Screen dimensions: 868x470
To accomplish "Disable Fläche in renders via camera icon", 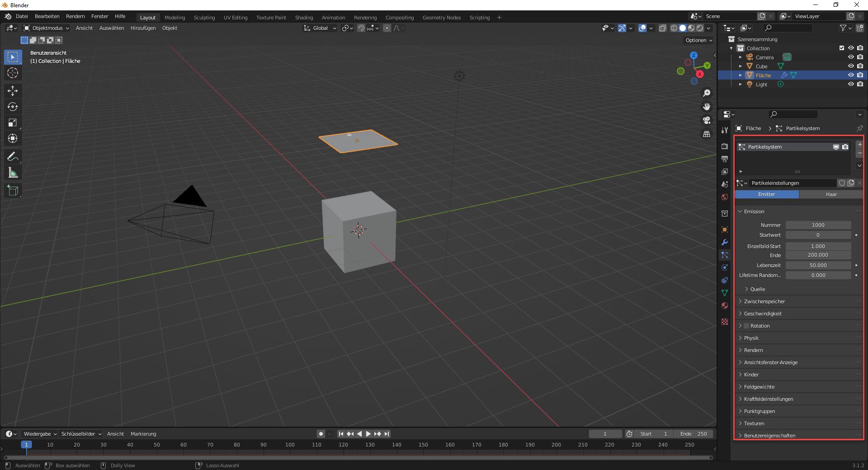I will tap(860, 75).
